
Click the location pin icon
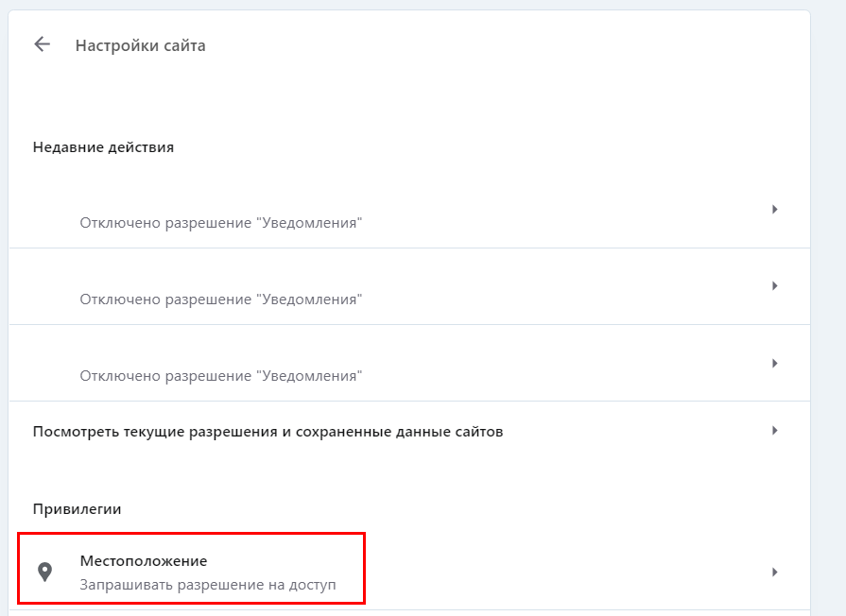tap(44, 572)
